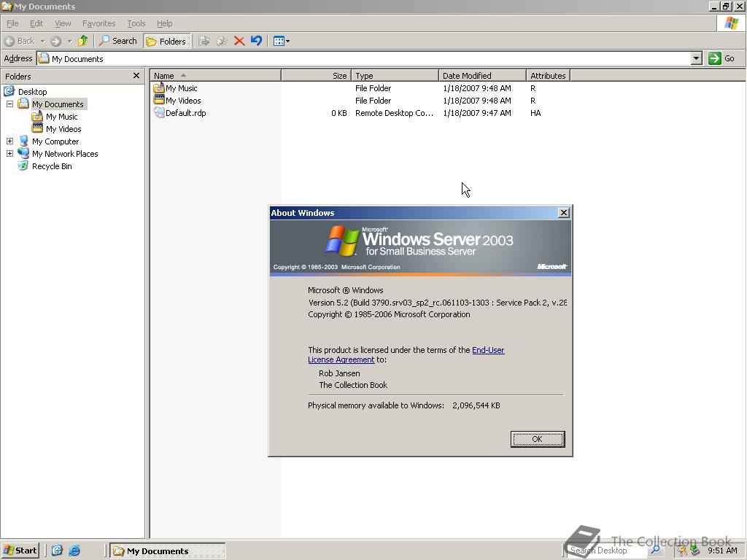
Task: Sort by the Date Modified column header
Action: (483, 76)
